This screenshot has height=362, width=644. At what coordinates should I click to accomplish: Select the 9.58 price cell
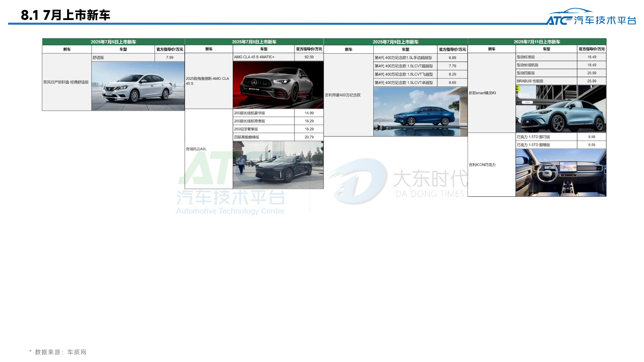[x=592, y=145]
